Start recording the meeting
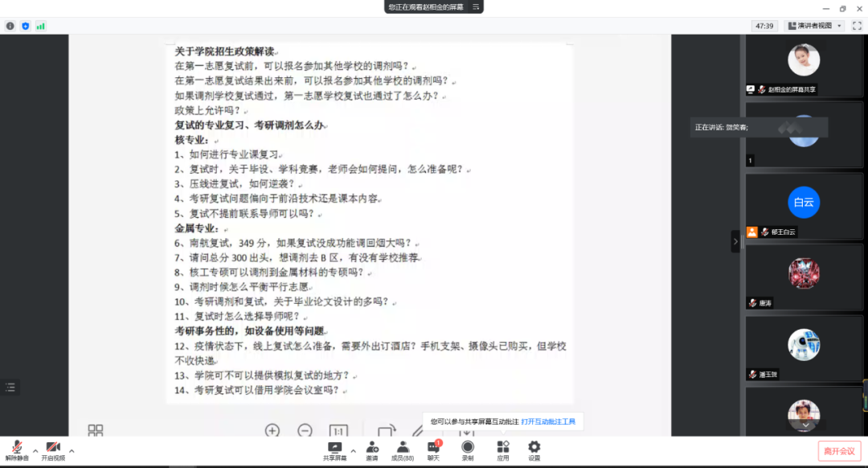Screen dimensions: 868x468 pyautogui.click(x=468, y=450)
